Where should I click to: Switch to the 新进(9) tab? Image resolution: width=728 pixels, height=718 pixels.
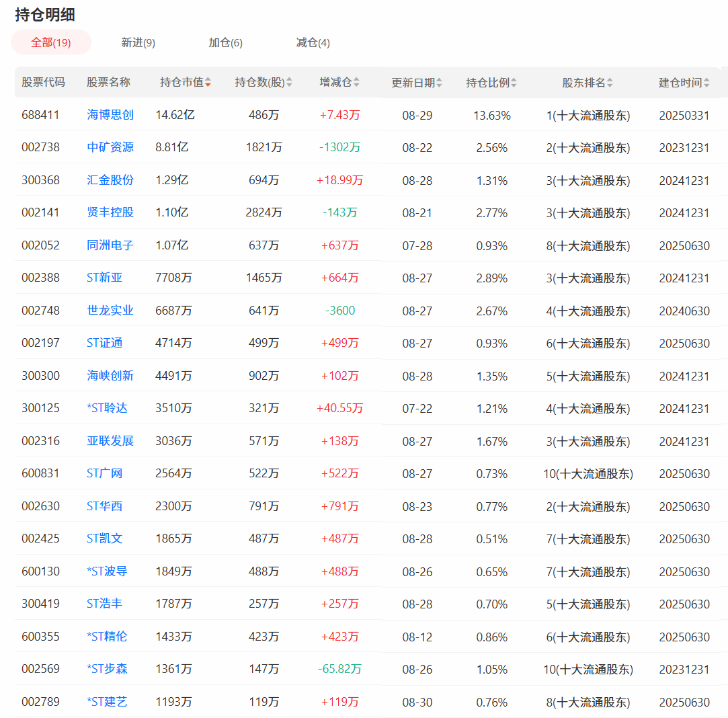pos(138,42)
